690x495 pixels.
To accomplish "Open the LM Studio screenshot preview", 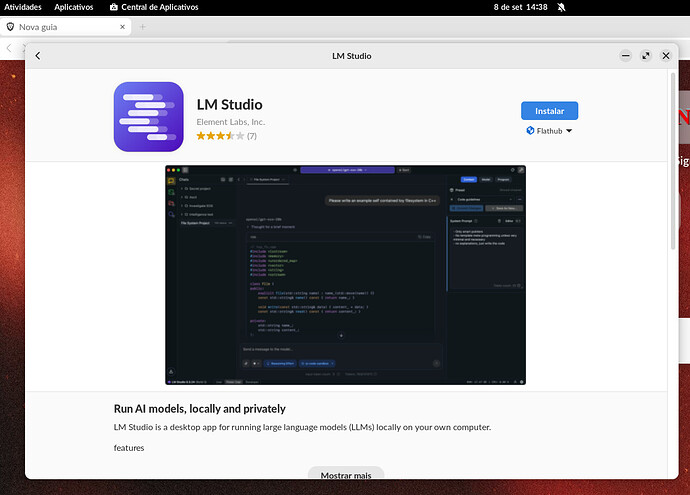I will [x=345, y=275].
